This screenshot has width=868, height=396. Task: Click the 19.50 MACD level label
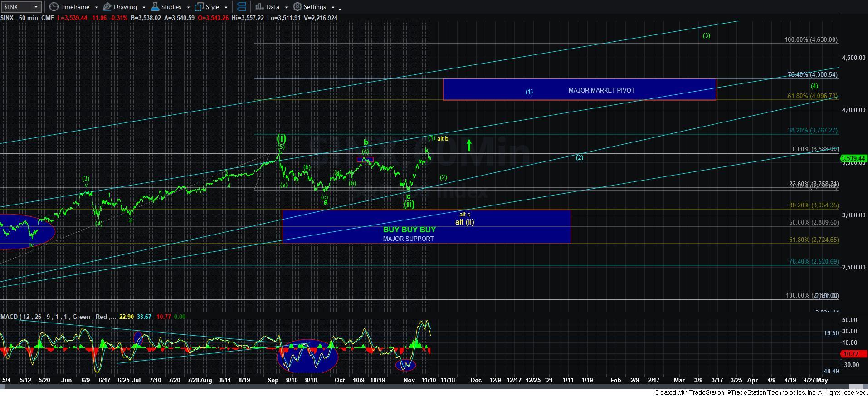click(x=831, y=333)
